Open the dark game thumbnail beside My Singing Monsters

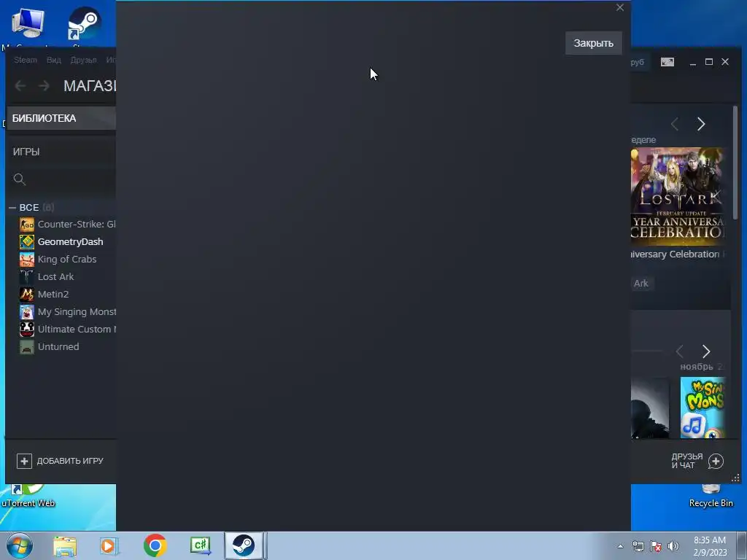point(650,408)
